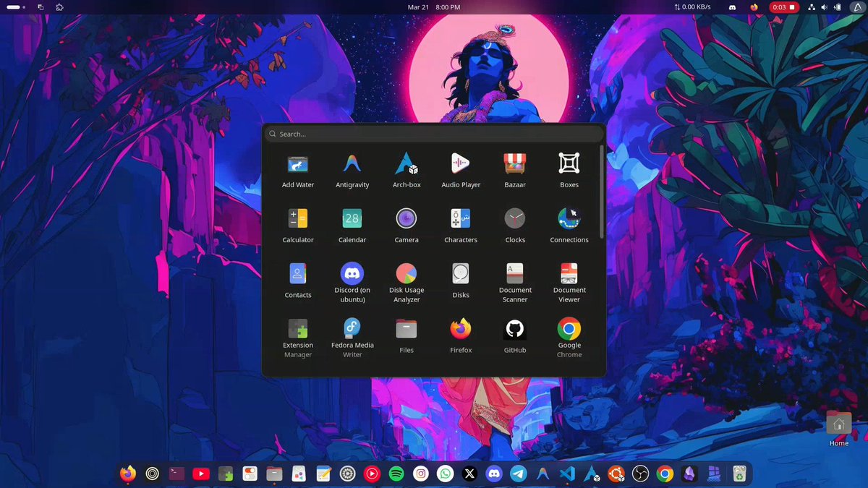Launch Firefox from the app grid
This screenshot has width=868, height=488.
[461, 335]
